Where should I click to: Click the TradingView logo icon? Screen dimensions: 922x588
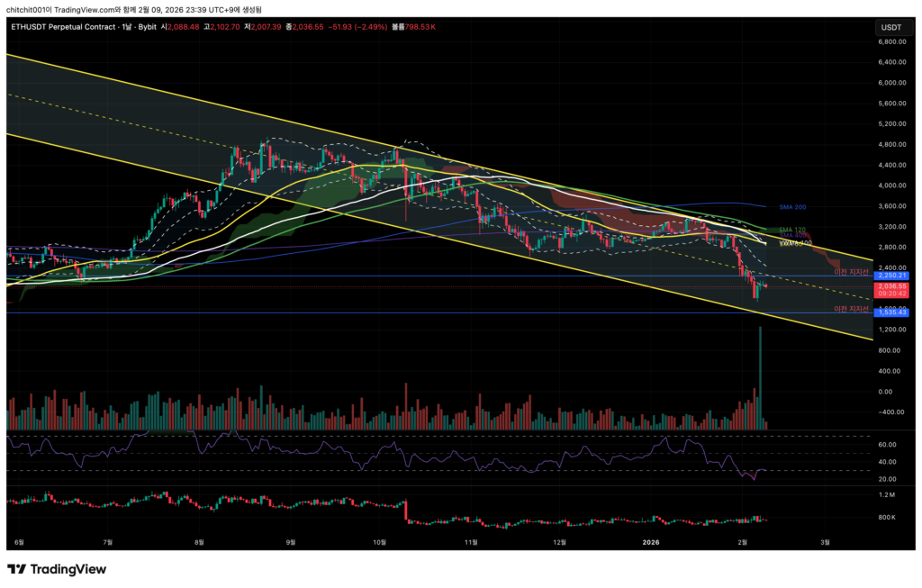[x=16, y=569]
